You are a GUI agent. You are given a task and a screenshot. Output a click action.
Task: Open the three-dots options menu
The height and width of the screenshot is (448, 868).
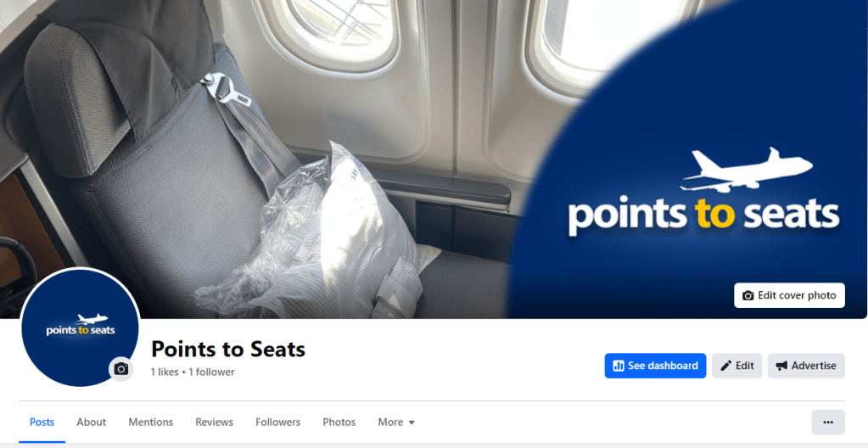[x=827, y=422]
